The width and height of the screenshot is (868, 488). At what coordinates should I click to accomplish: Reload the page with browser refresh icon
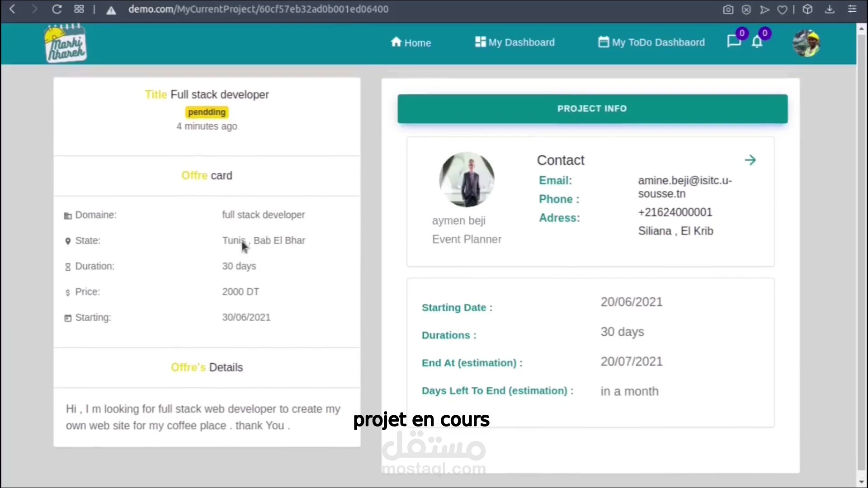tap(57, 9)
